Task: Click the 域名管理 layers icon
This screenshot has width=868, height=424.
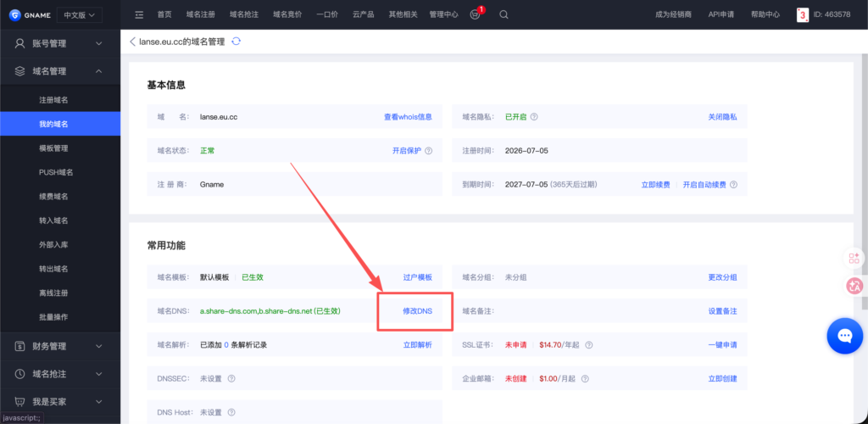Action: click(x=20, y=71)
